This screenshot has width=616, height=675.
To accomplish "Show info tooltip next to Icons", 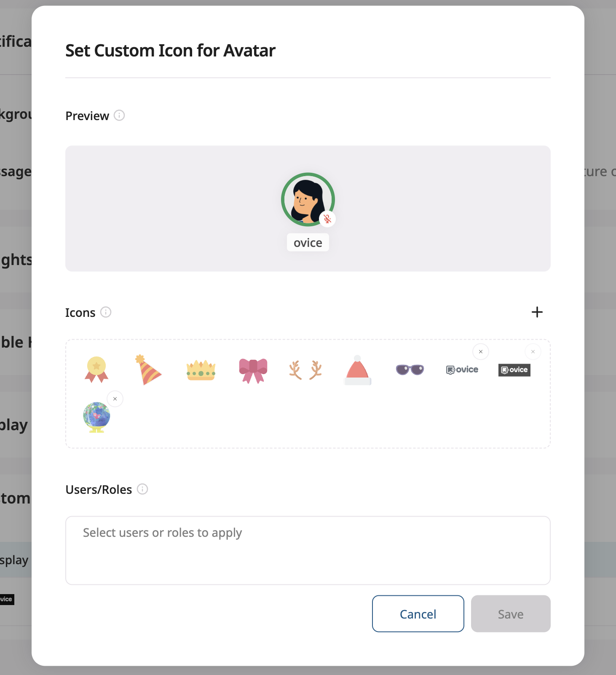I will 106,312.
